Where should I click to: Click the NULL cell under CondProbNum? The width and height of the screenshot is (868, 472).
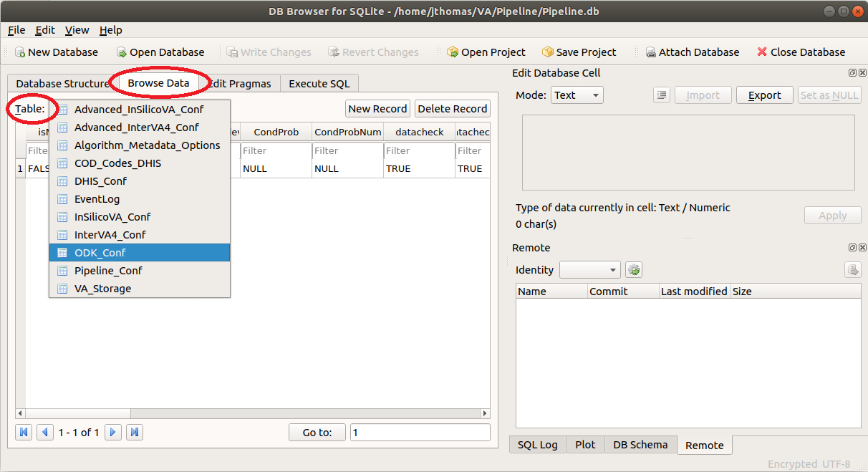point(348,169)
